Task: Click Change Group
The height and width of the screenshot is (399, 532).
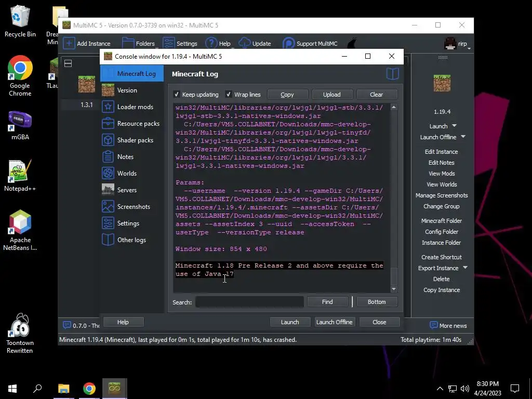Action: [442, 206]
